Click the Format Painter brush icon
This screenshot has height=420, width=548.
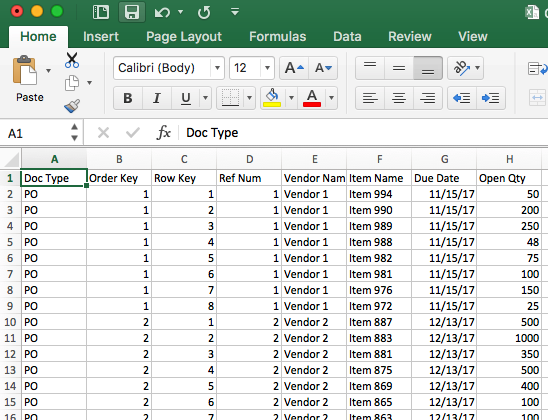72,106
